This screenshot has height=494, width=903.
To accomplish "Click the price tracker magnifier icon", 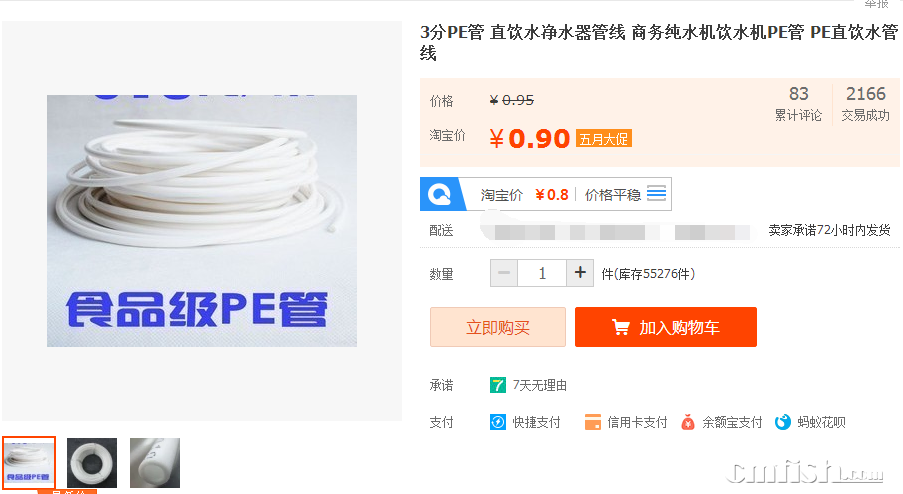I will point(440,194).
